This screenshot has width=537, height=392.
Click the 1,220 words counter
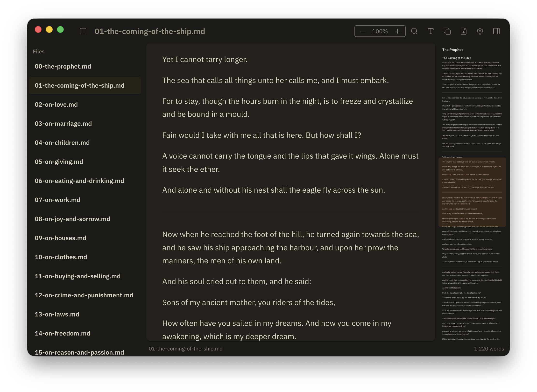489,349
